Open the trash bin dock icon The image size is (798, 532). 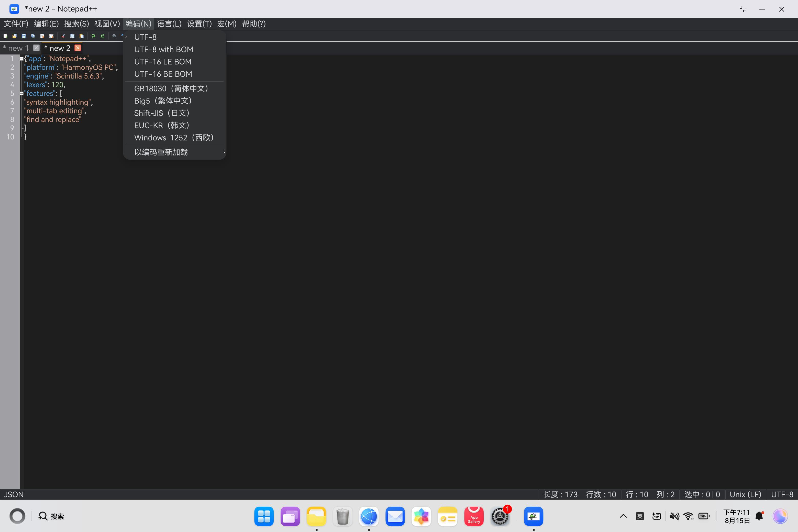tap(343, 516)
